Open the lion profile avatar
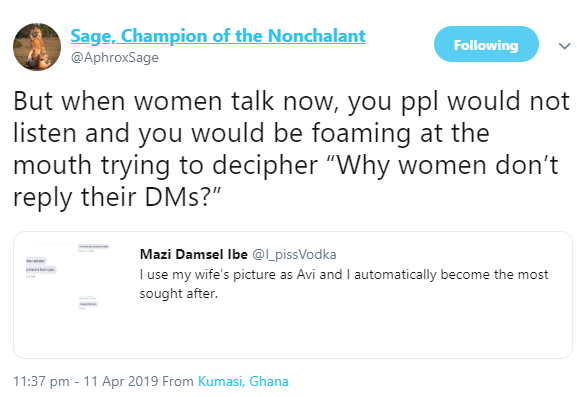 coord(37,47)
